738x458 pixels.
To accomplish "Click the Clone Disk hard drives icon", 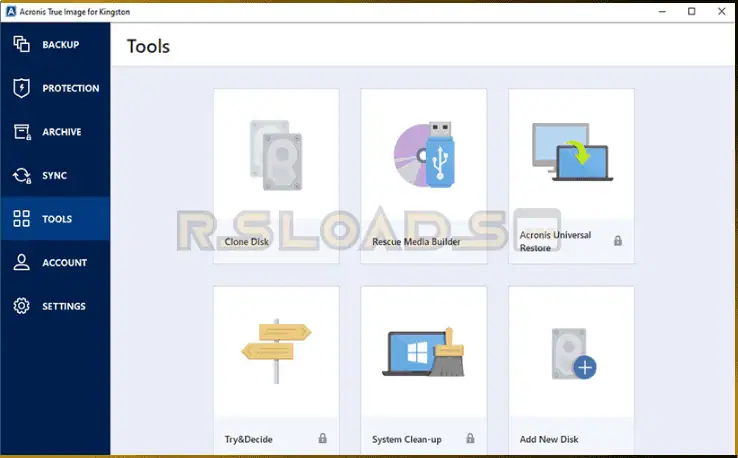I will [276, 155].
